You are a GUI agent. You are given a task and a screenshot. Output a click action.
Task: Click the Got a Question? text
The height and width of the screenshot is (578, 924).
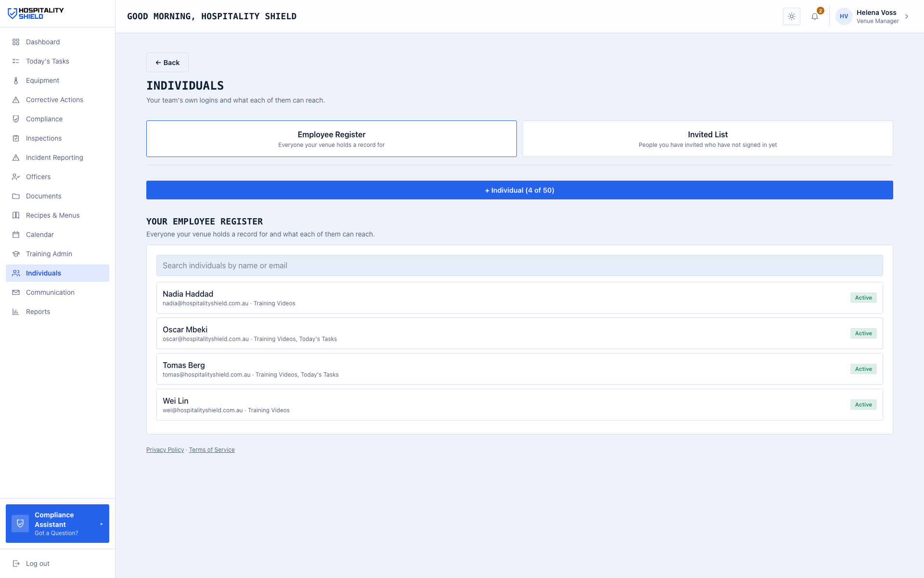tap(56, 533)
